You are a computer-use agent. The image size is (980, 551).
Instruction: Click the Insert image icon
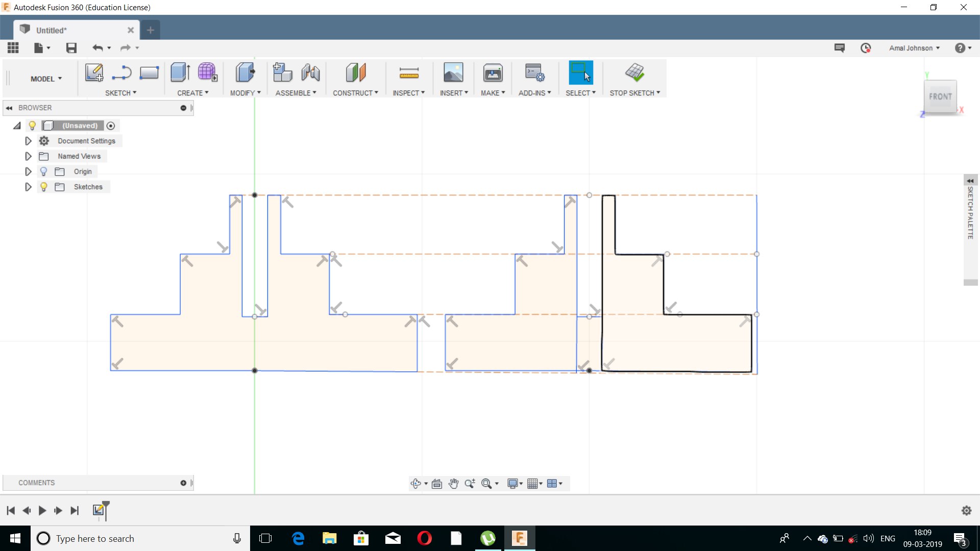tap(453, 72)
